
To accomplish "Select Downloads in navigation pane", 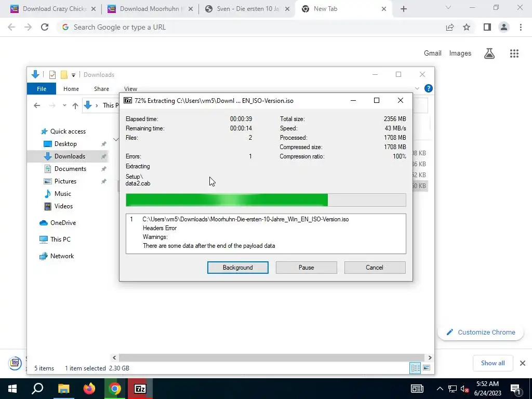I will pyautogui.click(x=70, y=156).
